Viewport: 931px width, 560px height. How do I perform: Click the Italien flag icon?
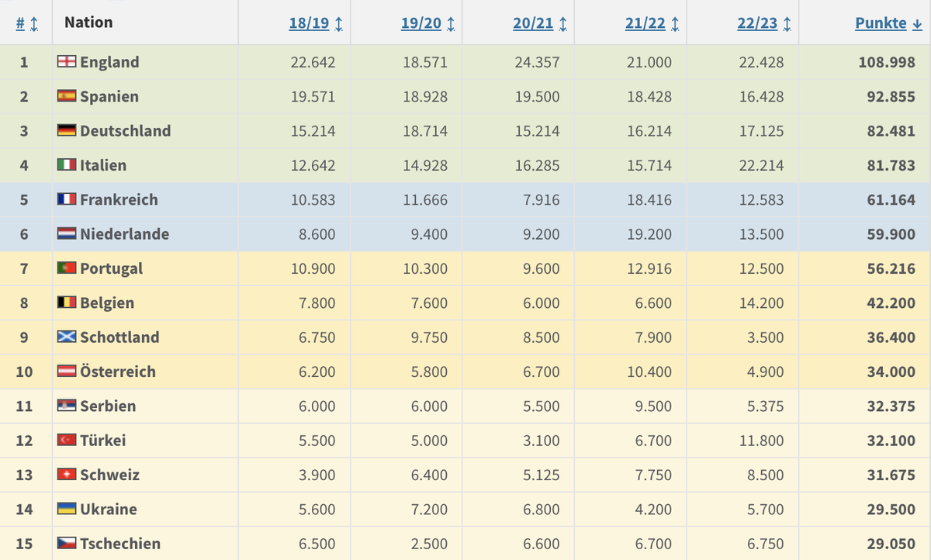pyautogui.click(x=67, y=164)
